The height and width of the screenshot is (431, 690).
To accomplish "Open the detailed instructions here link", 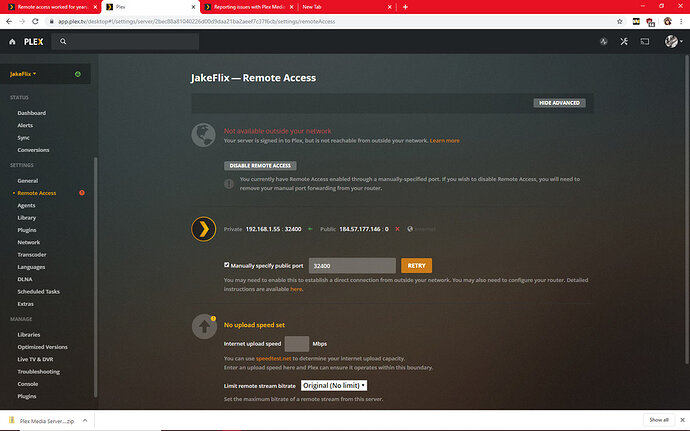I will tap(296, 289).
